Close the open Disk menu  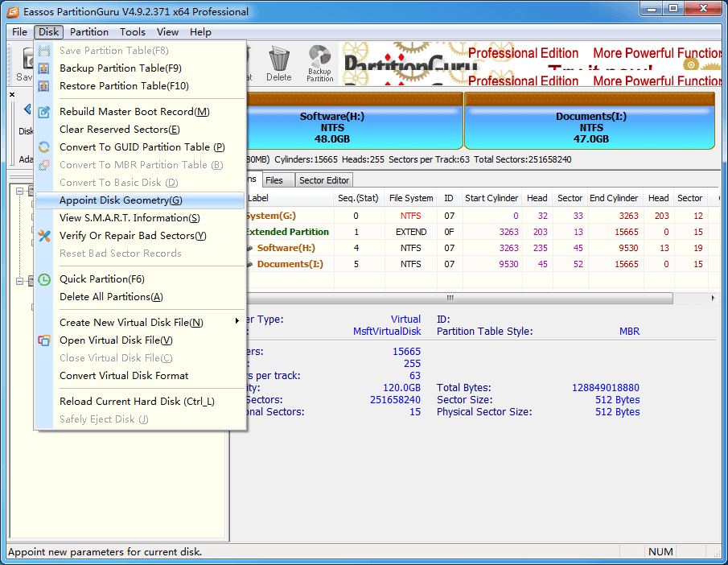pos(49,32)
